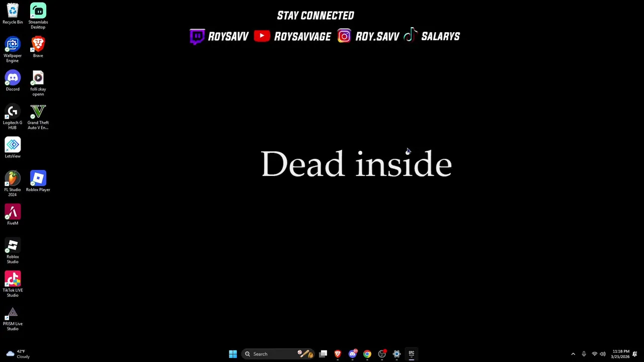The image size is (644, 362).
Task: Open the clock and date flyout
Action: 620,354
